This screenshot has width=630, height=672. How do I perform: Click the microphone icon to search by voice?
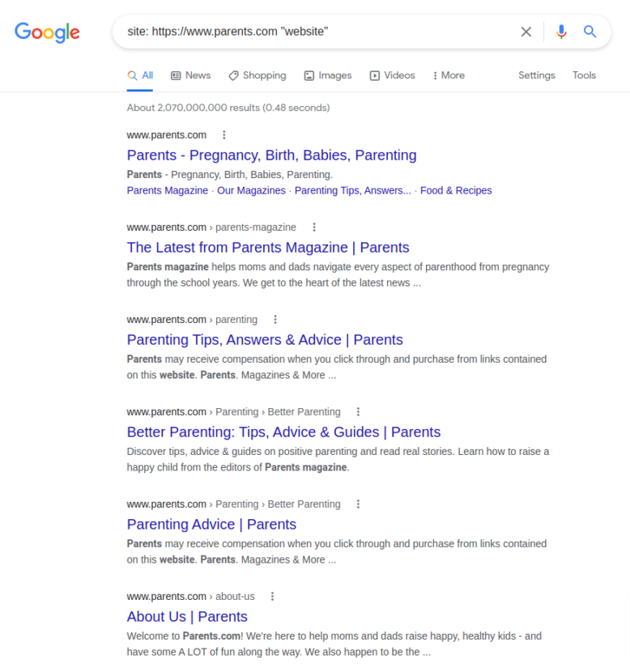click(561, 32)
